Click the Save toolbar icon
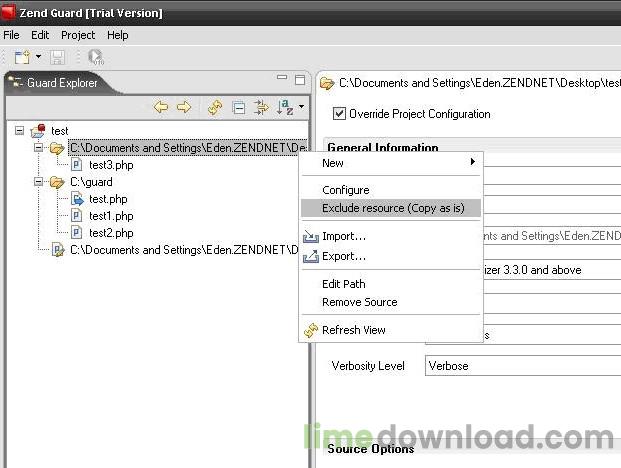 (x=57, y=57)
